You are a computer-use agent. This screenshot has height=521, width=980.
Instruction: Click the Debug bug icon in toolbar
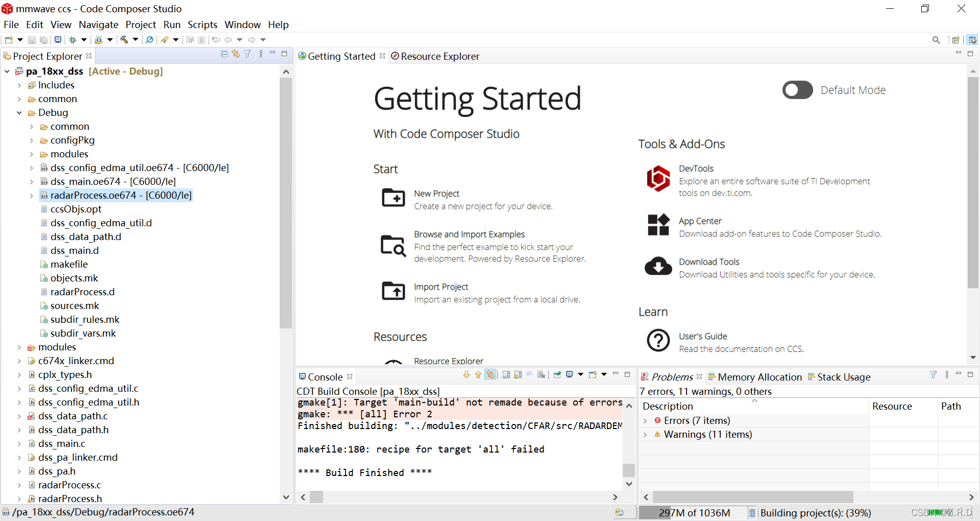click(x=73, y=40)
